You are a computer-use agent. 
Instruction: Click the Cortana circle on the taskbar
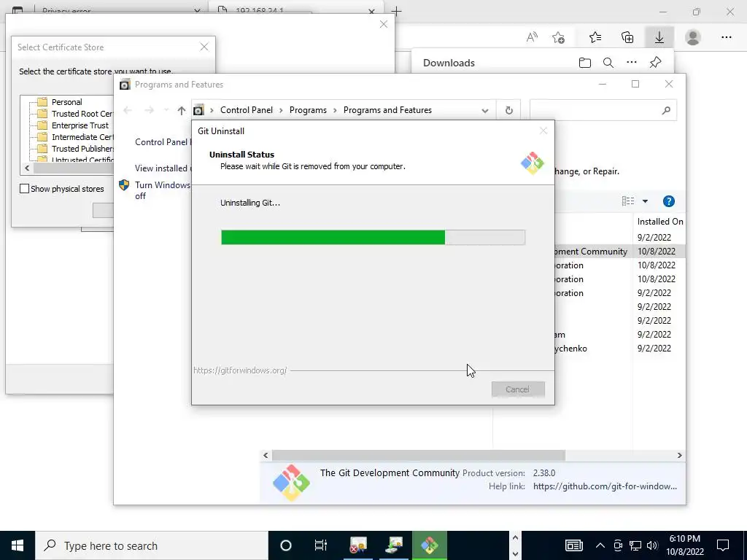(x=286, y=545)
